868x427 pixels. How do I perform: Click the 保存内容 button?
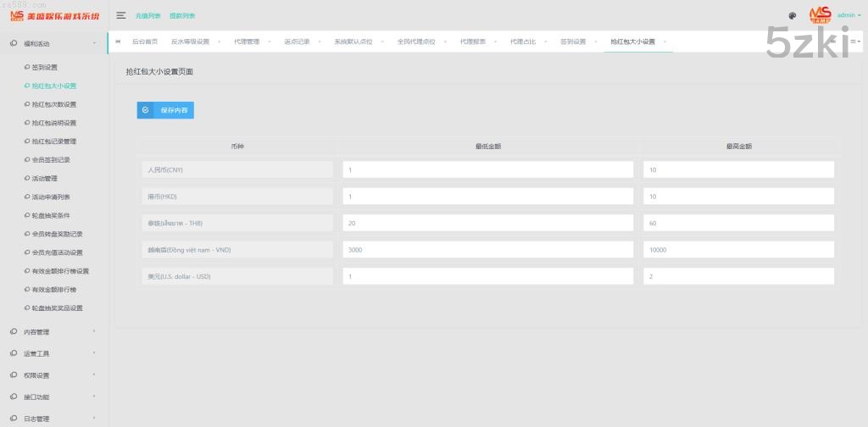(x=165, y=110)
